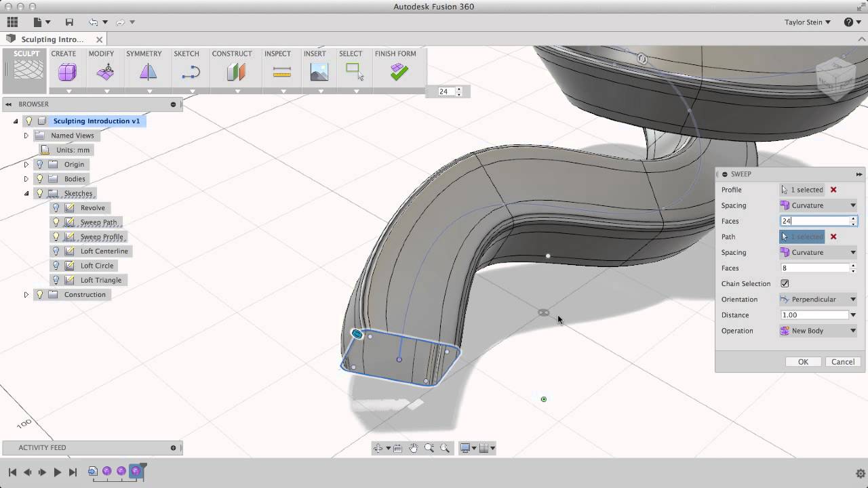The width and height of the screenshot is (868, 488).
Task: Open the MODIFY menu
Action: 101,54
